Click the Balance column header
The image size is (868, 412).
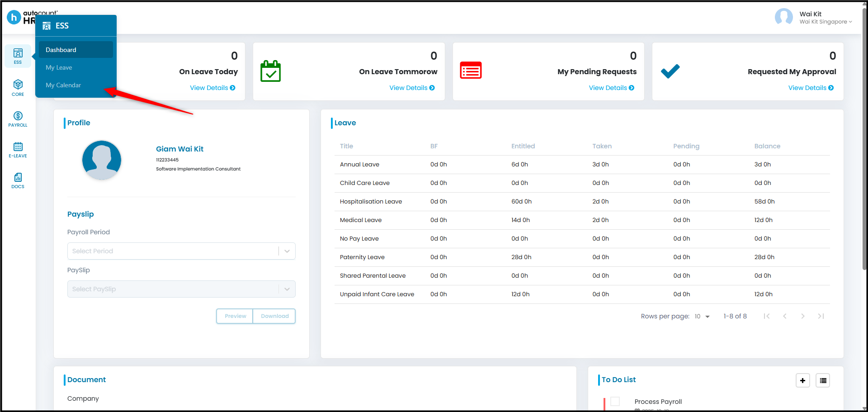pos(767,146)
